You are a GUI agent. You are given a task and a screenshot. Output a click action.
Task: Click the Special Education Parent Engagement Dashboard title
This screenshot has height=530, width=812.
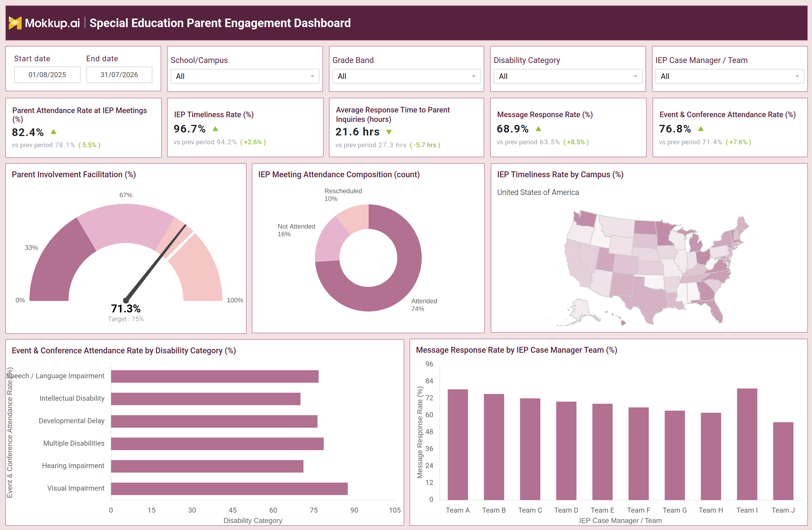coord(220,23)
